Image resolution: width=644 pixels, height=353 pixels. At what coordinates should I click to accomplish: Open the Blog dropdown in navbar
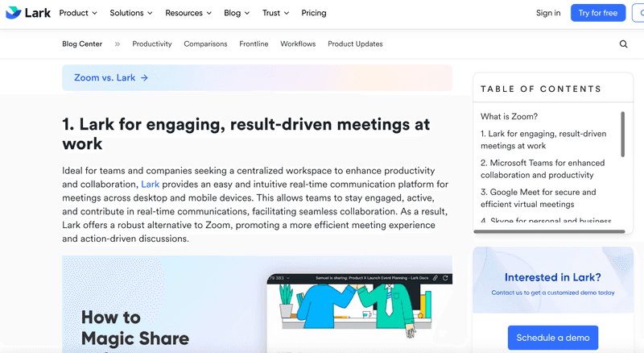coord(237,13)
